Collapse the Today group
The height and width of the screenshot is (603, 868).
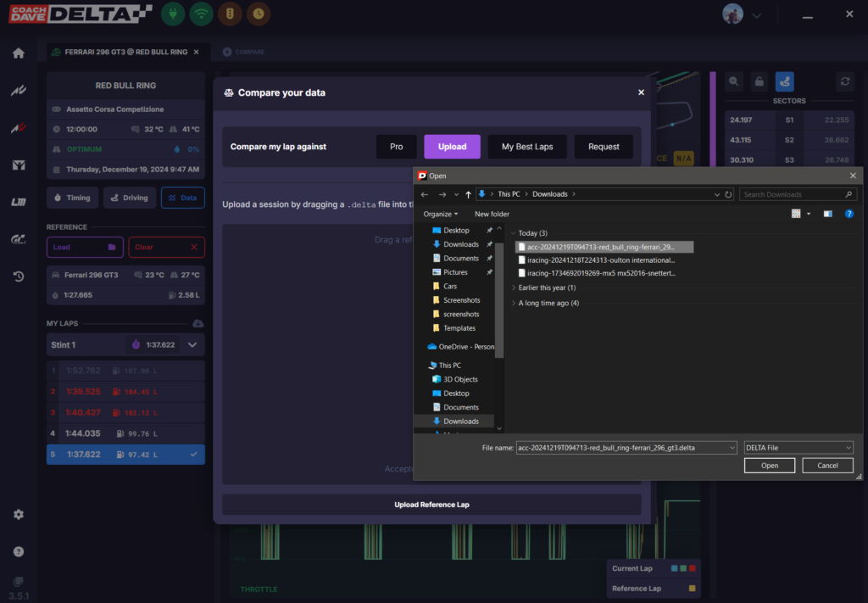click(514, 233)
